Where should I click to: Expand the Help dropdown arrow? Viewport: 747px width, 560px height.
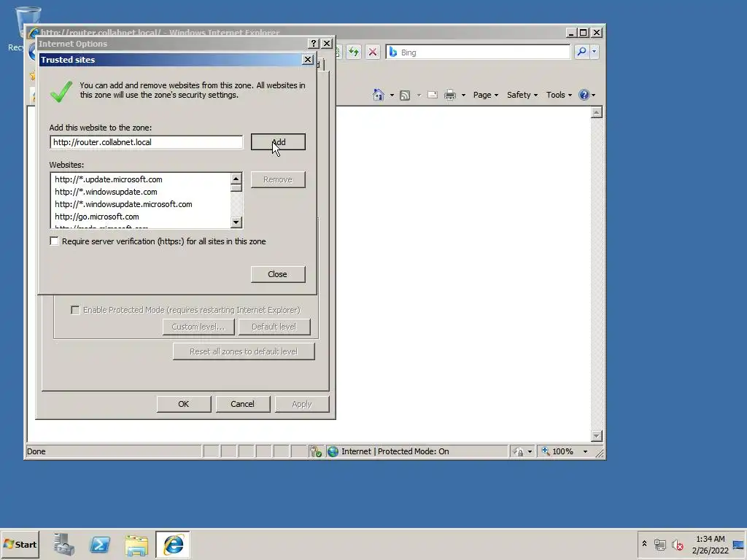593,95
